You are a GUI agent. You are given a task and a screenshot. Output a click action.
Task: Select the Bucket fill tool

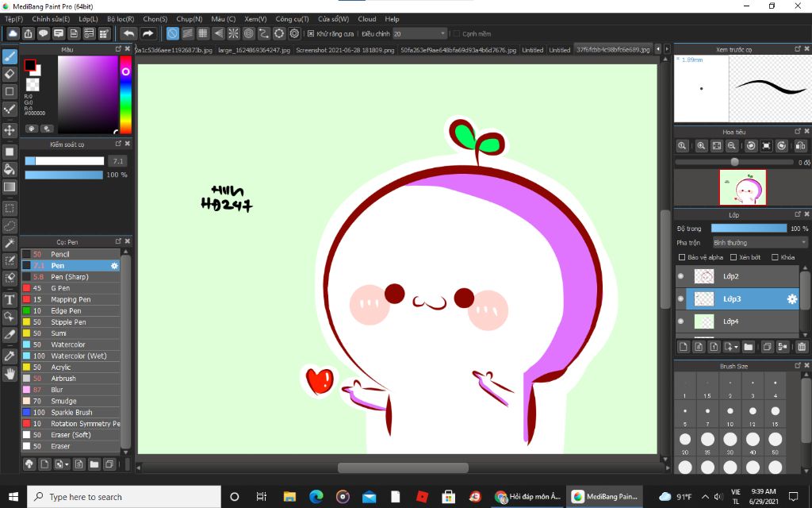pos(10,169)
